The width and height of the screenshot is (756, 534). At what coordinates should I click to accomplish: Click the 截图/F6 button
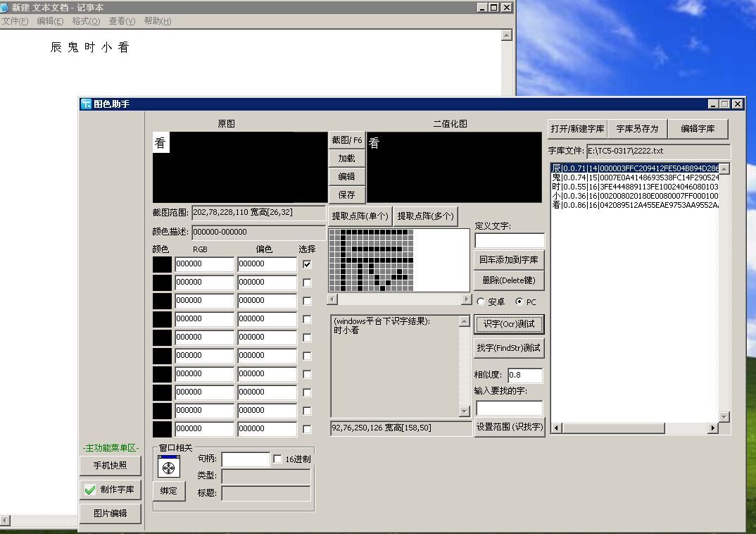click(346, 140)
